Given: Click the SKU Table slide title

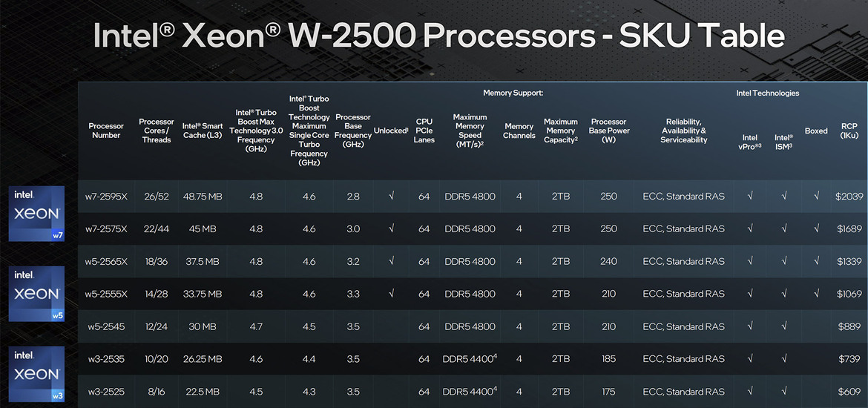Looking at the screenshot, I should 438,36.
